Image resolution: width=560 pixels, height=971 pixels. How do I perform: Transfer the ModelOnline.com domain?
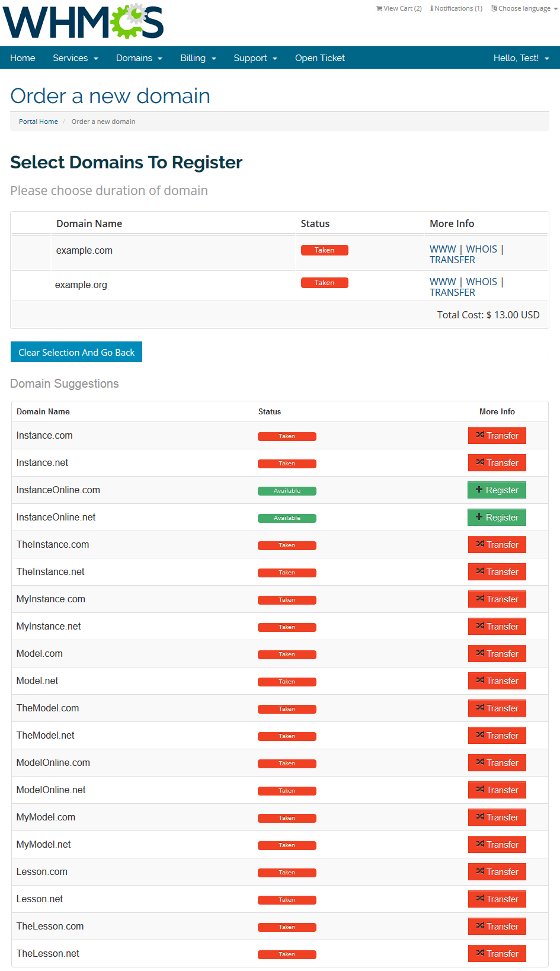coord(497,763)
